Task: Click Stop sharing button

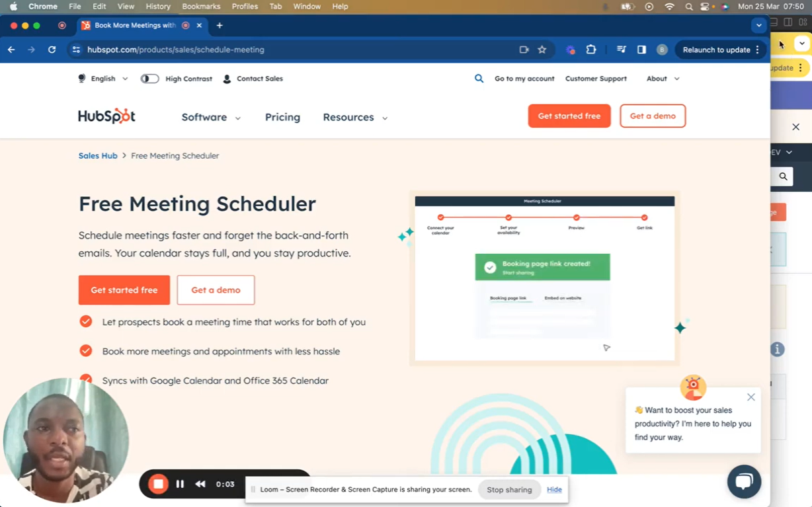Action: tap(509, 490)
